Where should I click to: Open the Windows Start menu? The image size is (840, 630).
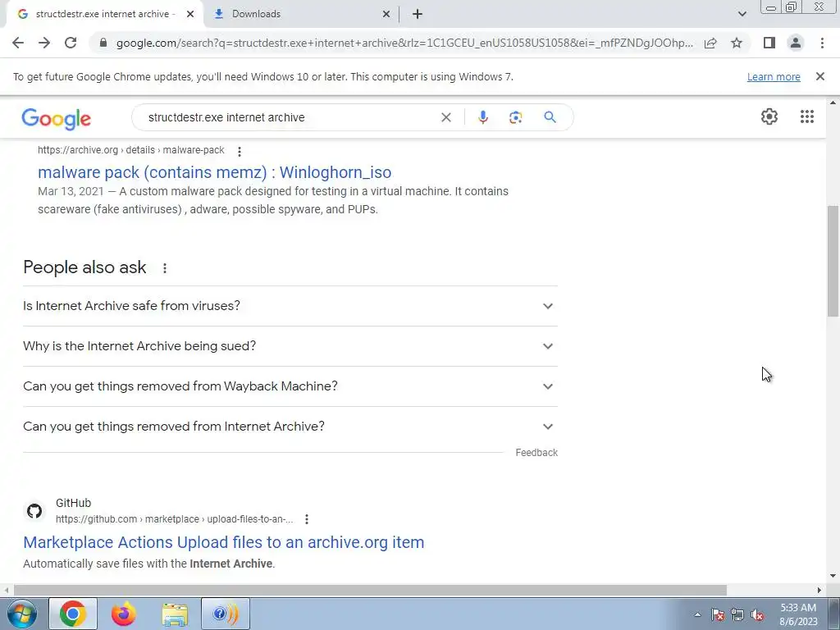(21, 614)
